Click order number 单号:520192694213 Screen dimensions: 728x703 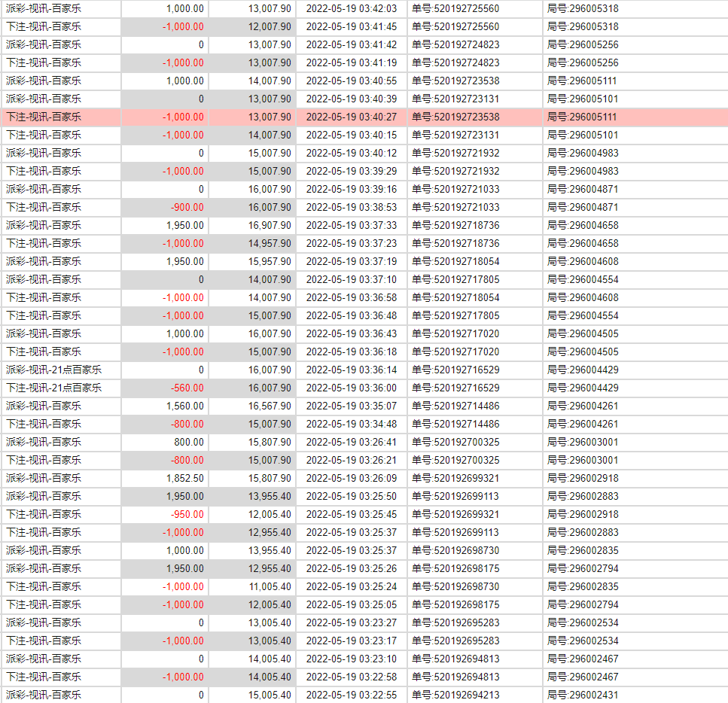(455, 695)
